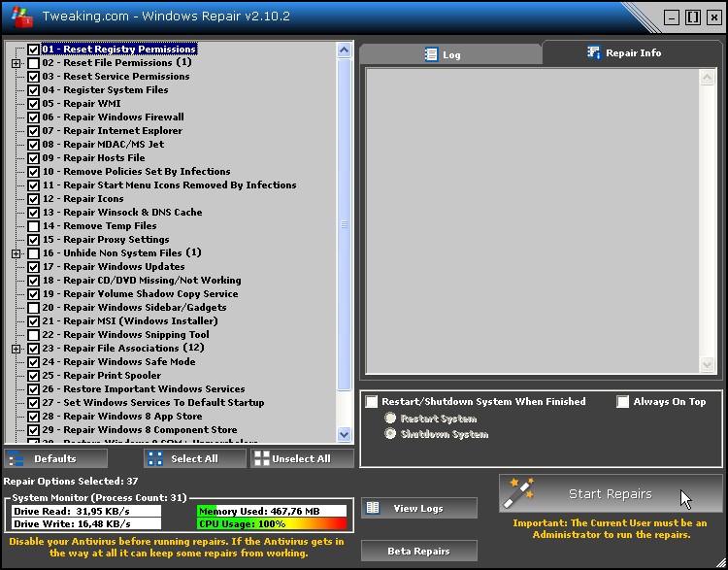This screenshot has height=570, width=728.
Task: Click the Defaults button icon
Action: (x=17, y=458)
